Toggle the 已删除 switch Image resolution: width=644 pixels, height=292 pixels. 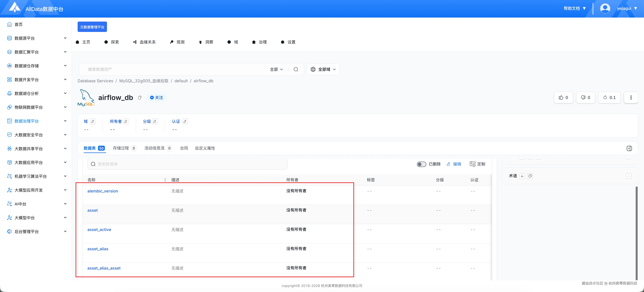click(421, 164)
